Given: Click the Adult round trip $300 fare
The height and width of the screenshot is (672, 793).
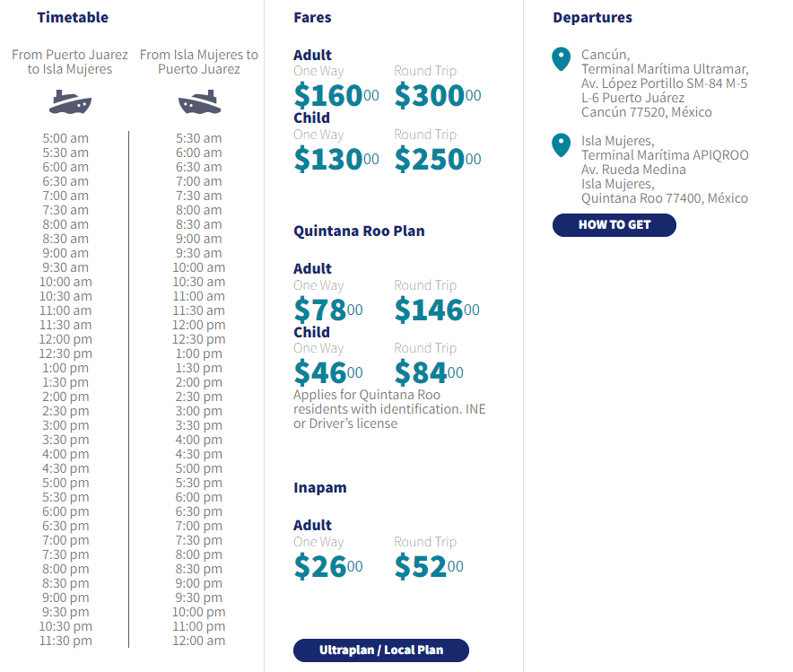Looking at the screenshot, I should (438, 95).
